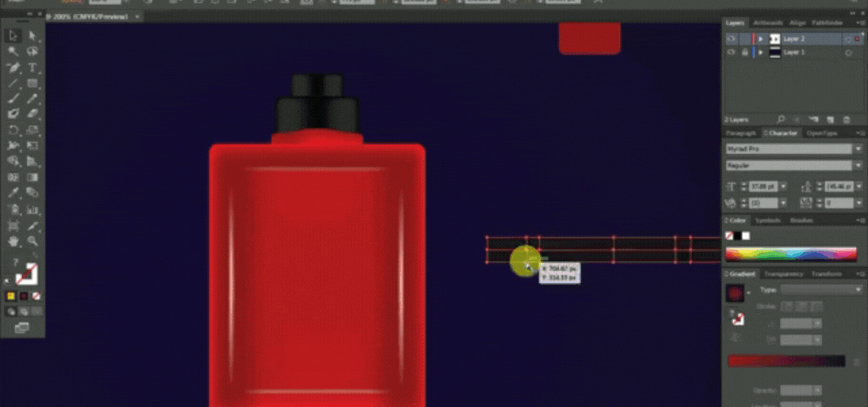Select the Pen tool
Screen dimensions: 868x407
pyautogui.click(x=13, y=68)
